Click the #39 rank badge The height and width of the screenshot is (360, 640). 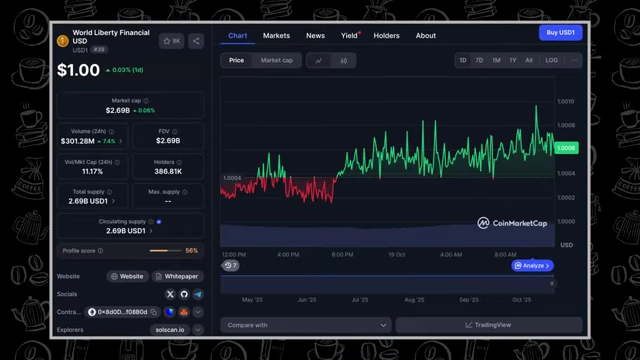click(x=99, y=50)
